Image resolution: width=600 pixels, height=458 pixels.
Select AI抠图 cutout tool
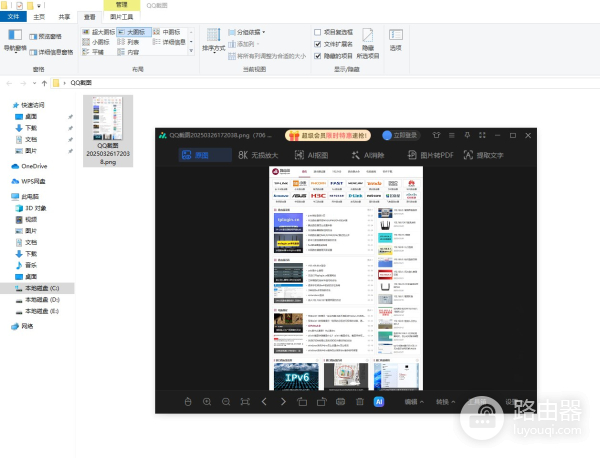[311, 155]
